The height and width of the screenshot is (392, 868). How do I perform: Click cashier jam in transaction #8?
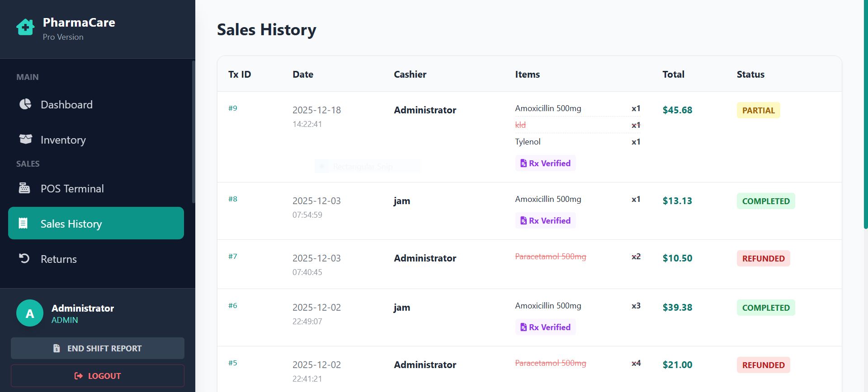click(x=402, y=201)
